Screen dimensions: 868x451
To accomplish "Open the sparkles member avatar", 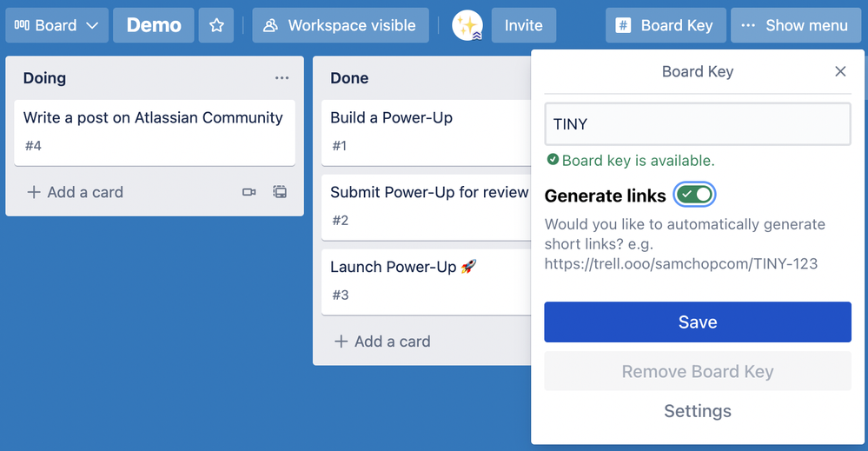I will (467, 25).
